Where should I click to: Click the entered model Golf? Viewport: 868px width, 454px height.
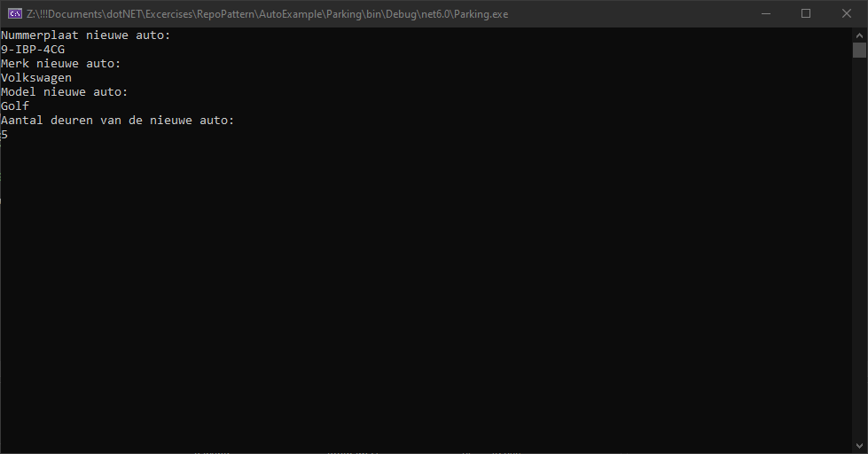click(15, 106)
